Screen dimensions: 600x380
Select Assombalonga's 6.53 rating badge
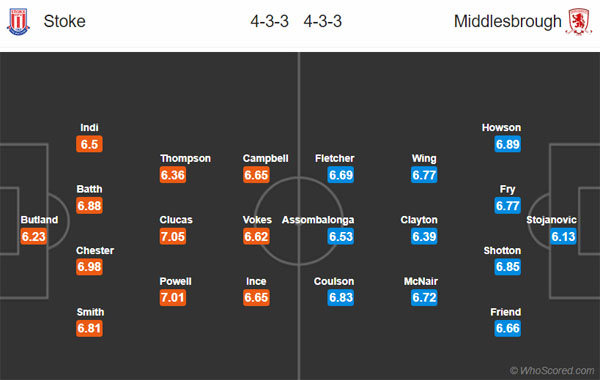[x=341, y=236]
